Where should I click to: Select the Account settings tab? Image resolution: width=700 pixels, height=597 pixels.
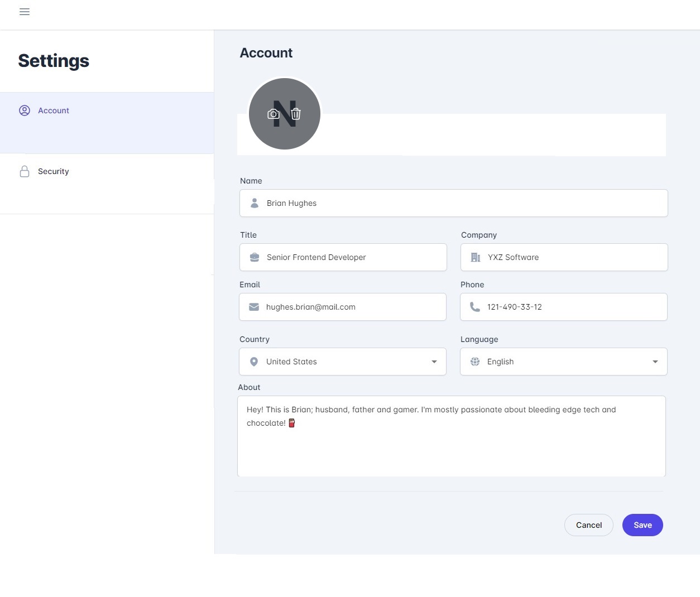coord(54,110)
